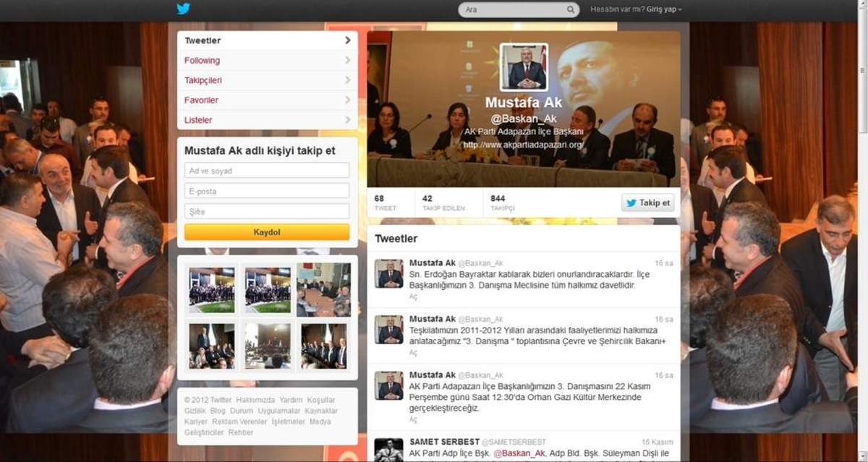Image resolution: width=868 pixels, height=462 pixels.
Task: Click the Takip et follow button
Action: coord(648,203)
